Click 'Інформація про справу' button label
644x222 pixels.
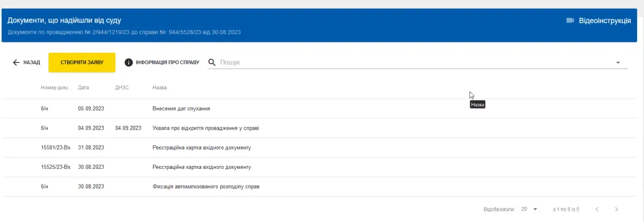167,62
